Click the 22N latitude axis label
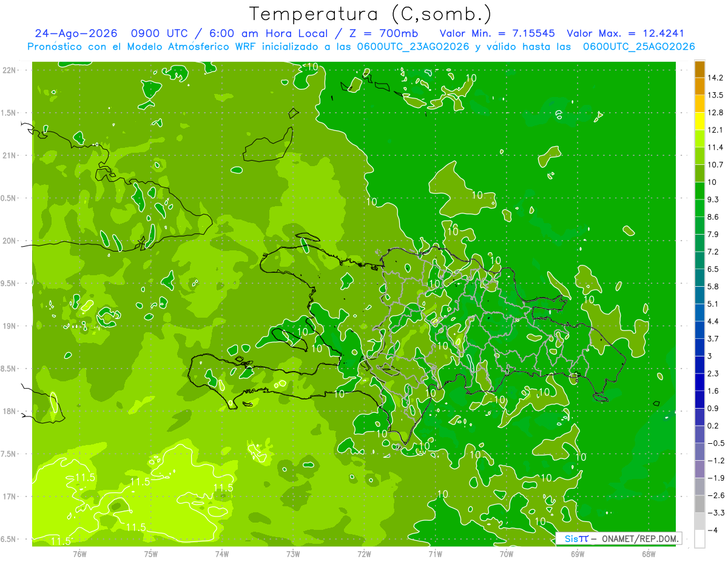 tap(9, 70)
